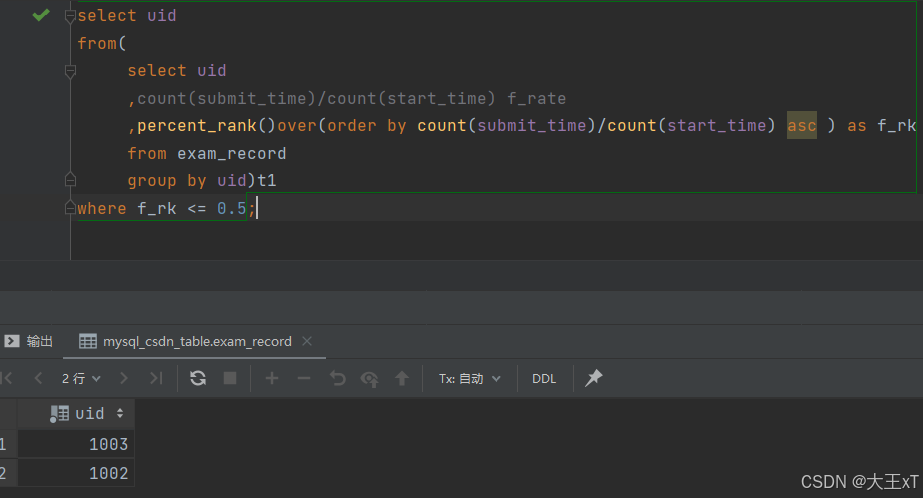Image resolution: width=923 pixels, height=498 pixels.
Task: Click 0.5 value in where clause
Action: point(231,208)
